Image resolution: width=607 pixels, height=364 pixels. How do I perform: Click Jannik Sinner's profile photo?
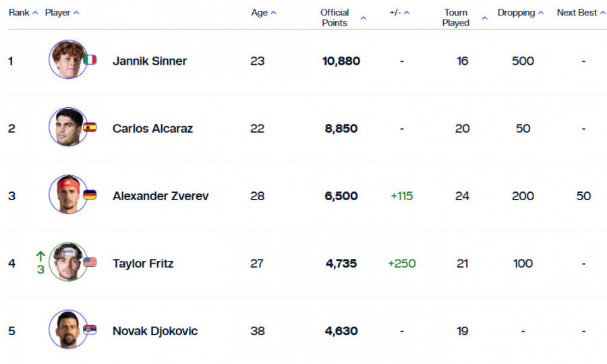[68, 59]
